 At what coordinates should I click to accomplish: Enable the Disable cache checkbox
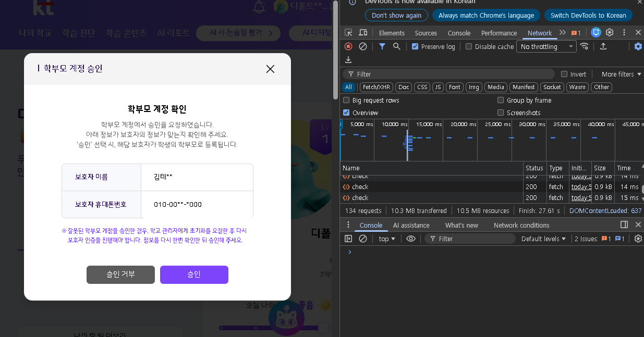point(469,46)
